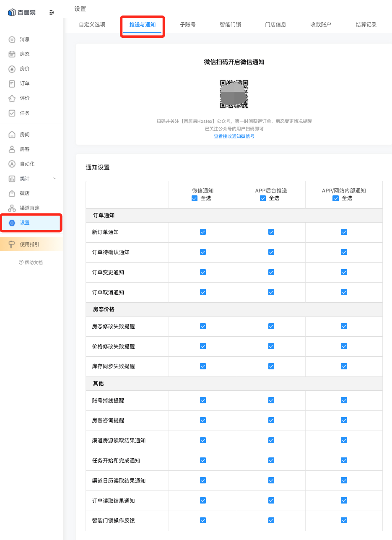Open the 子账号 tab
This screenshot has height=540, width=392.
click(188, 25)
